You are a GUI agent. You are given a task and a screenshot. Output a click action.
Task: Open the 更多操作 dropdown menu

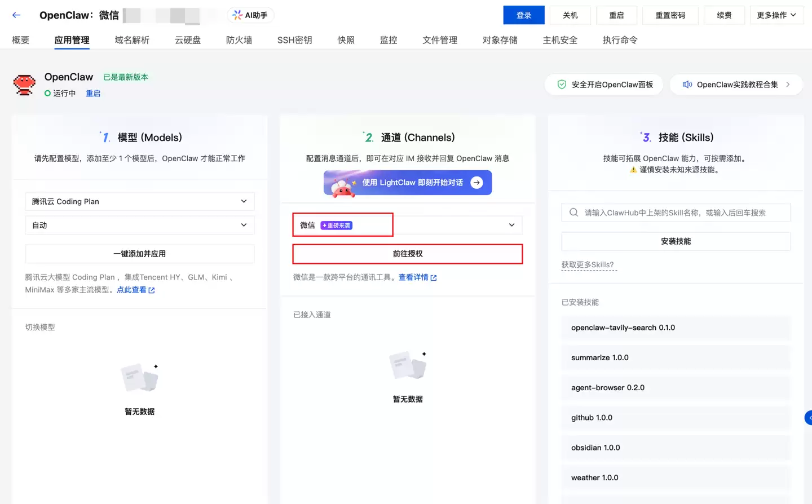click(776, 15)
